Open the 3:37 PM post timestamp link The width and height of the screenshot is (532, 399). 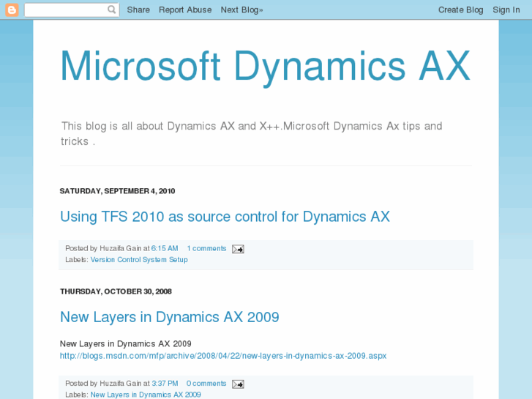(165, 384)
